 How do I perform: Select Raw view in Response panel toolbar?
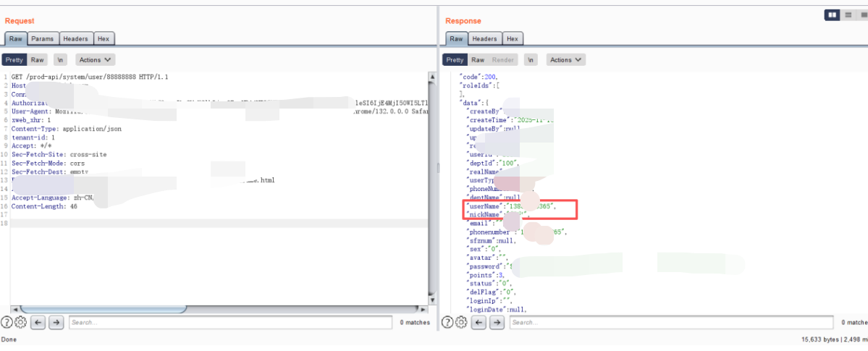(478, 60)
